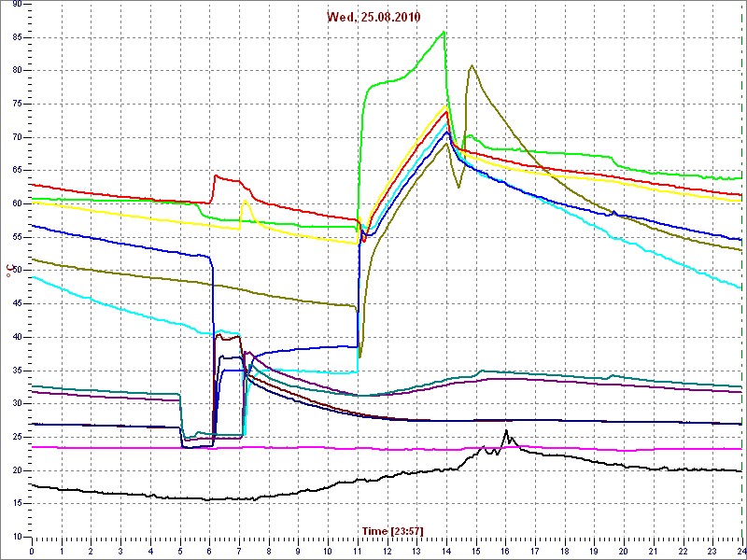Click the °C unit label on the Y axis
Screen dimensions: 747x560
(x=8, y=272)
